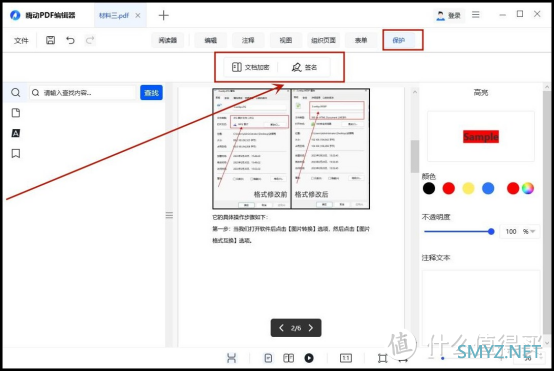This screenshot has width=554, height=371.
Task: Switch to the 编辑 tab
Action: (x=211, y=40)
